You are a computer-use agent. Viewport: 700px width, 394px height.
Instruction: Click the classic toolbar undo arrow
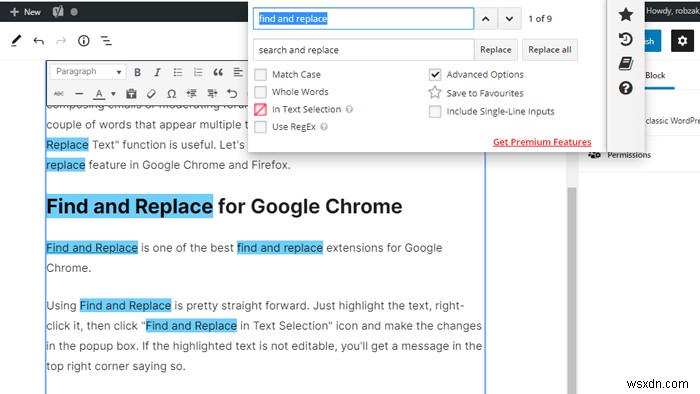tap(232, 94)
